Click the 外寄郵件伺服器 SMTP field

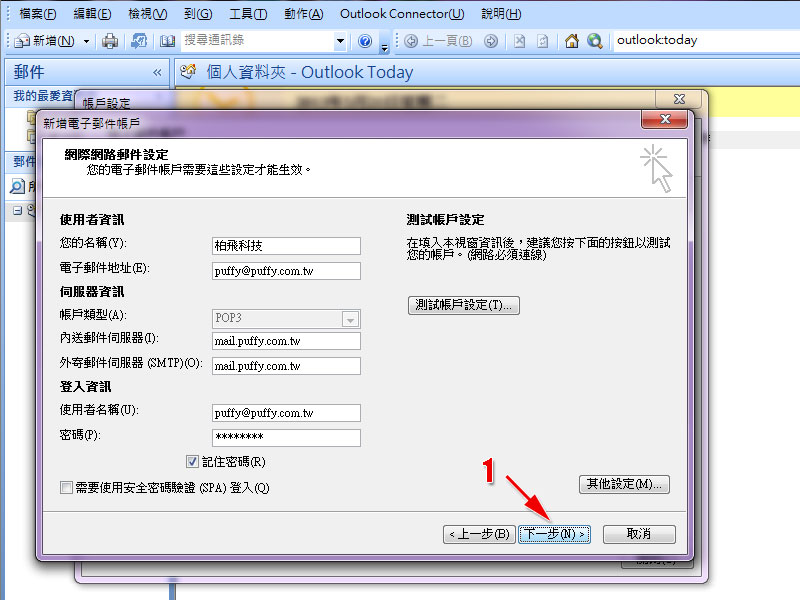[286, 366]
